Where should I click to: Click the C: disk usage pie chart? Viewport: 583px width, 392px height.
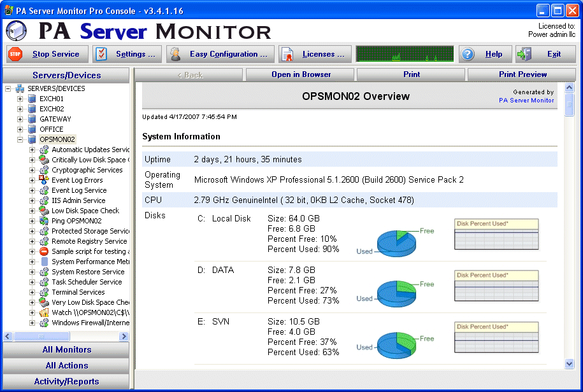[x=396, y=243]
